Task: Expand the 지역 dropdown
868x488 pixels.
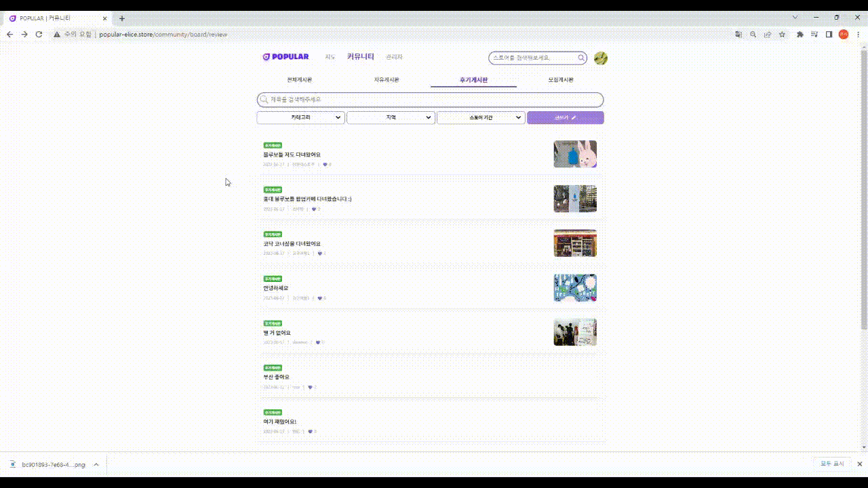Action: click(x=391, y=118)
